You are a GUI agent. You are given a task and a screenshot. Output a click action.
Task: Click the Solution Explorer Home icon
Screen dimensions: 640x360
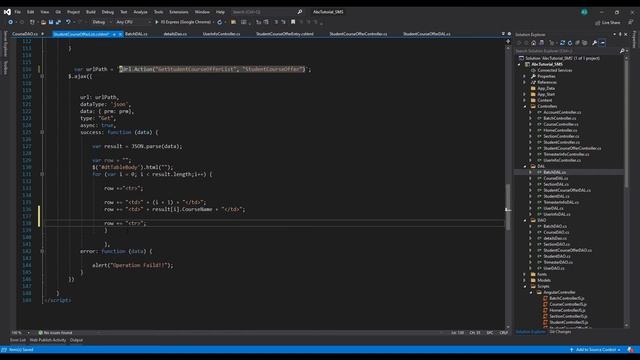[533, 42]
